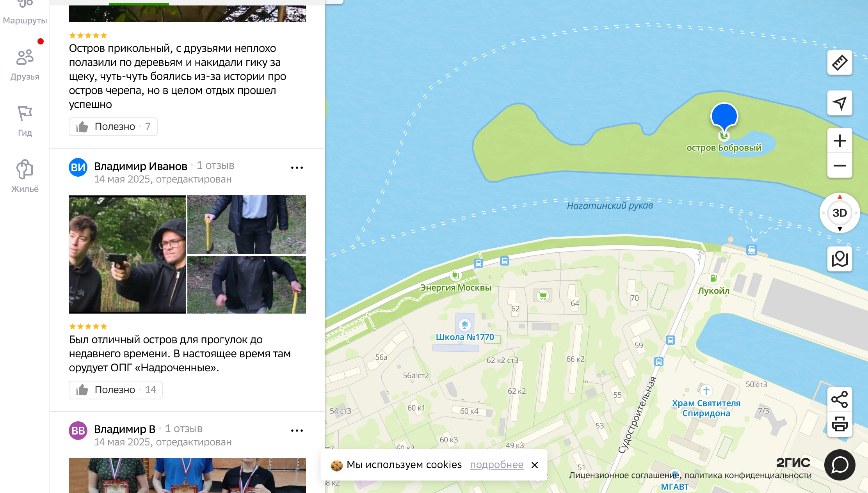Expand options menu for Владимир Иванов review
This screenshot has height=493, width=868.
297,168
